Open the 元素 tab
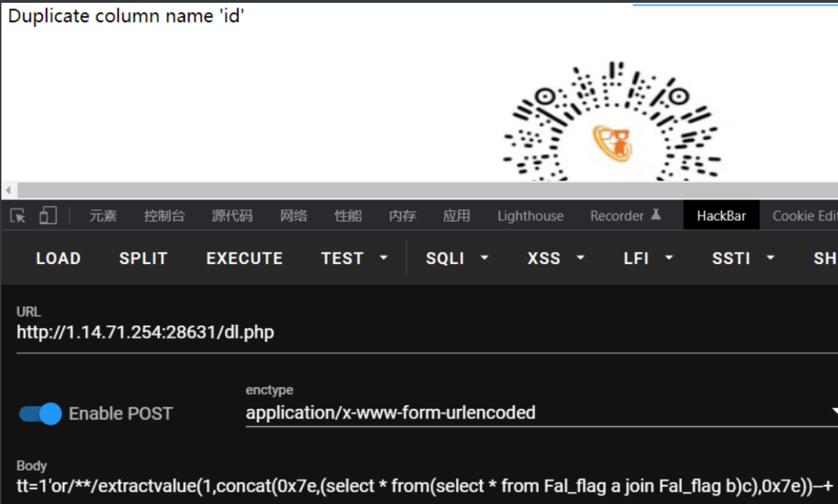The height and width of the screenshot is (504, 838). point(103,216)
